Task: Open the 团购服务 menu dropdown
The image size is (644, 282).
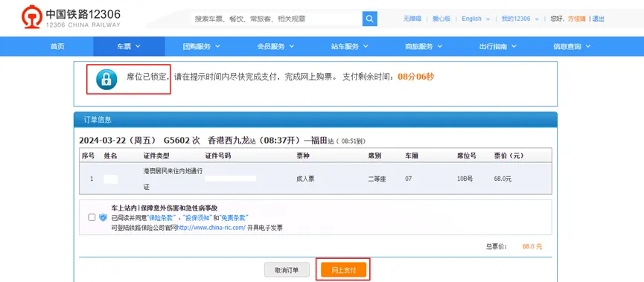Action: pos(201,46)
